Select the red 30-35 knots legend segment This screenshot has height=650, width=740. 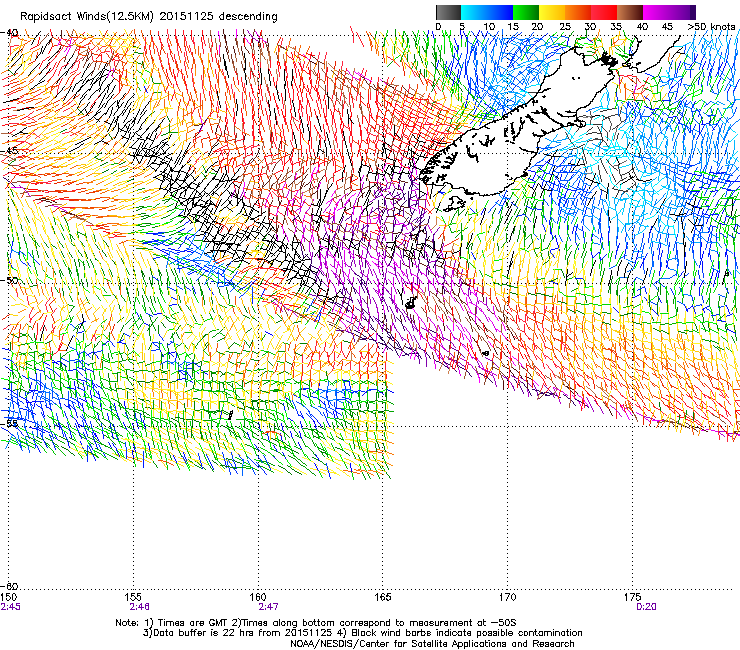(x=604, y=12)
